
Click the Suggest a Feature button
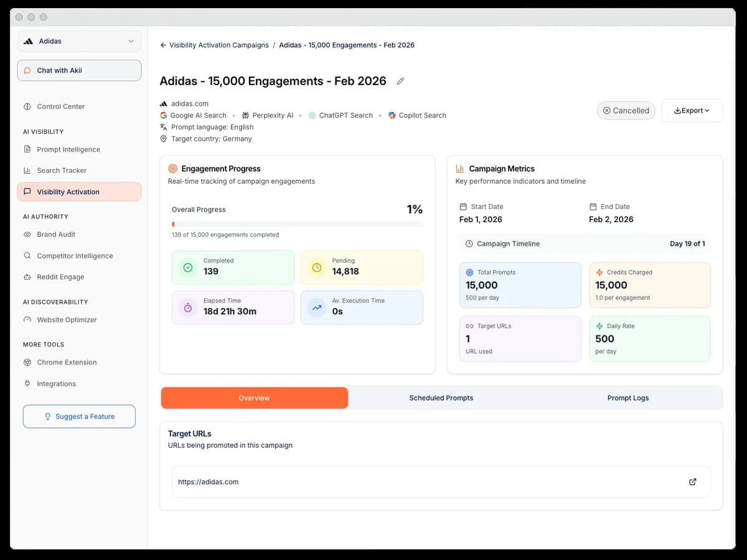point(79,416)
